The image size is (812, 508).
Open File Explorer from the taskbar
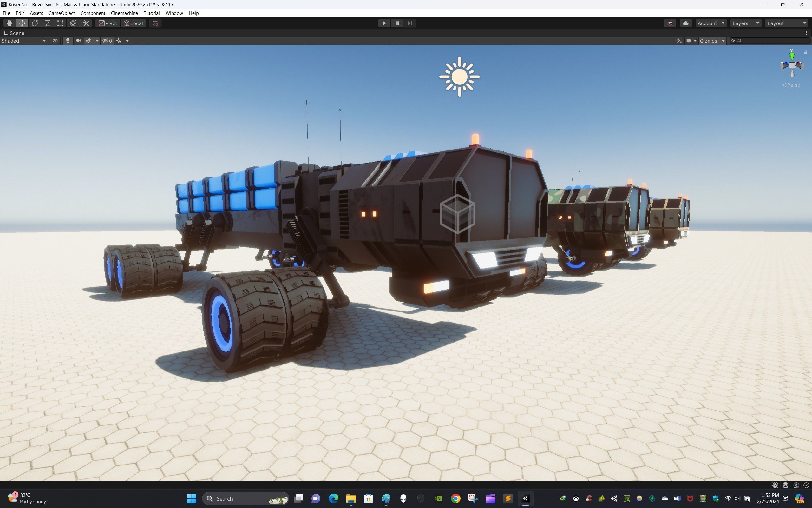(350, 498)
